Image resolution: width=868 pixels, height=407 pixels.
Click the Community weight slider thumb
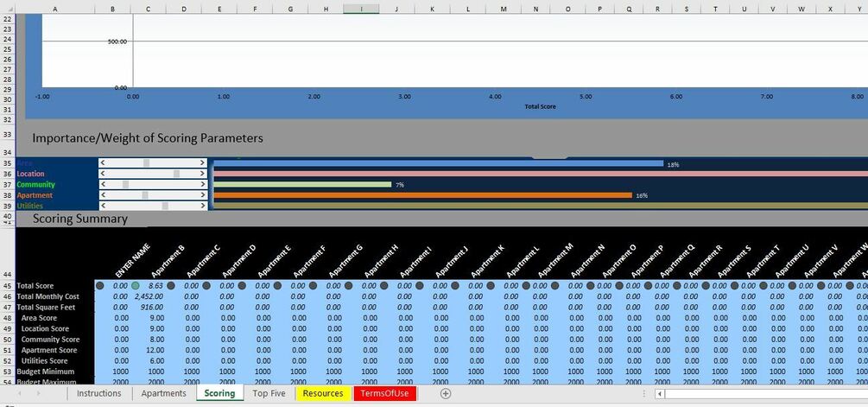click(125, 184)
